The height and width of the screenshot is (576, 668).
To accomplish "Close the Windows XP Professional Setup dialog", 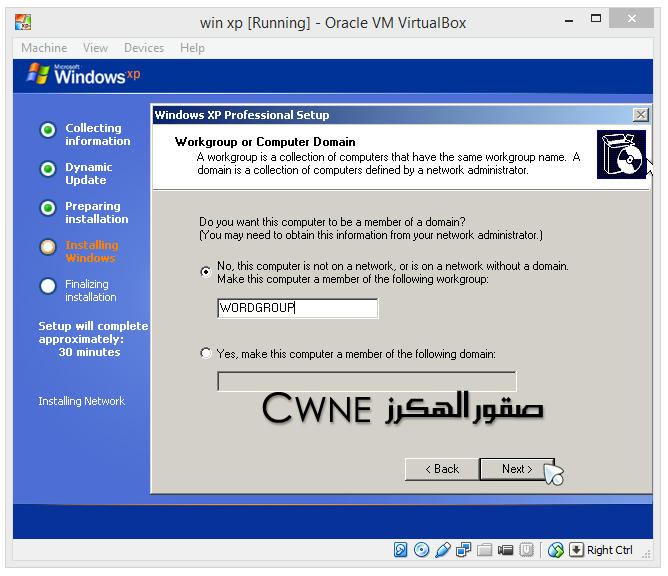I will click(x=641, y=115).
